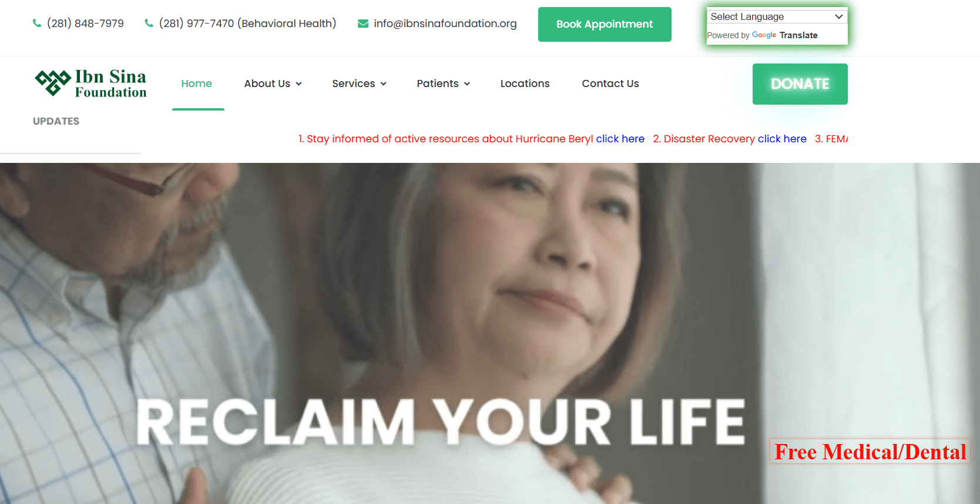Click the Google Translate logo link
The height and width of the screenshot is (504, 980).
tap(784, 35)
